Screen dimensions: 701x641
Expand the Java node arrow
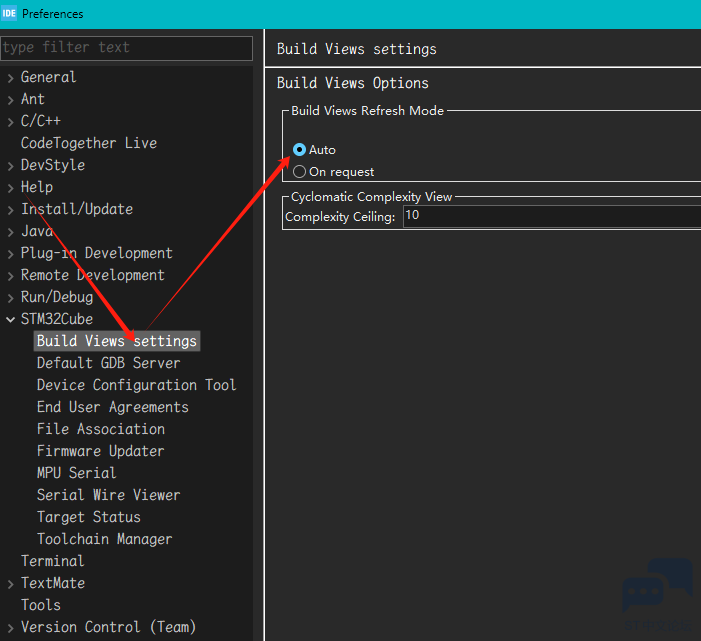point(11,232)
